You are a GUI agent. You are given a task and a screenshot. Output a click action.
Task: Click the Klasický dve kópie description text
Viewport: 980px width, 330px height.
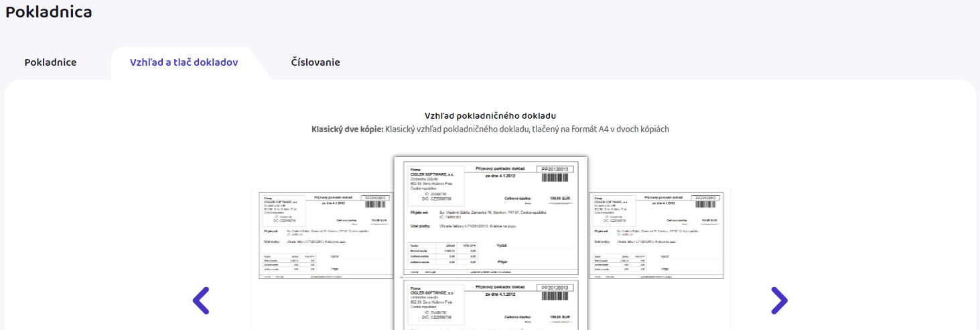(x=490, y=129)
